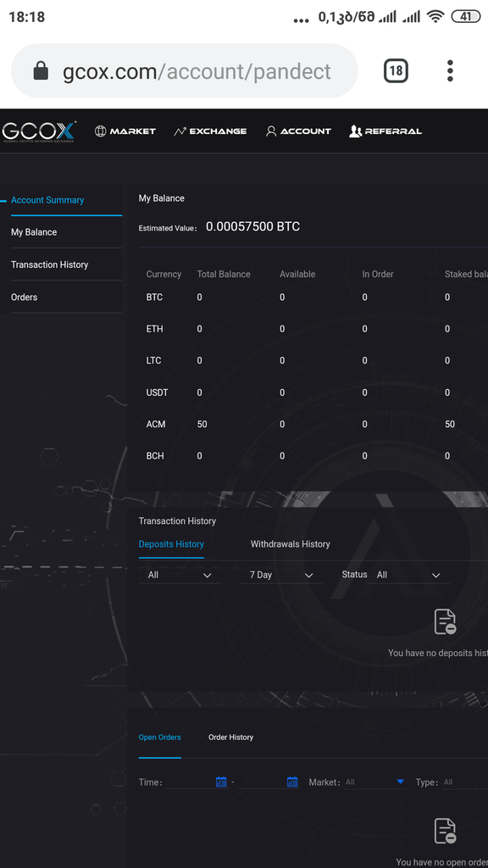Click the person icon beside Account
Viewport: 488px width, 868px height.
pos(271,131)
